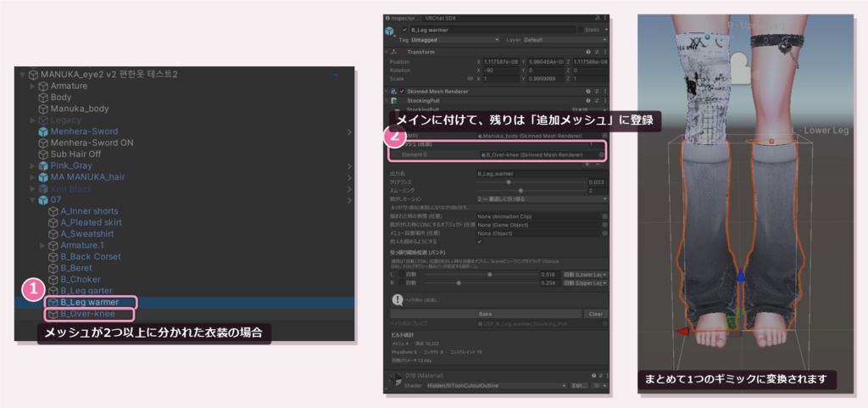Adjust the L start position slider
Image resolution: width=868 pixels, height=408 pixels.
point(481,275)
